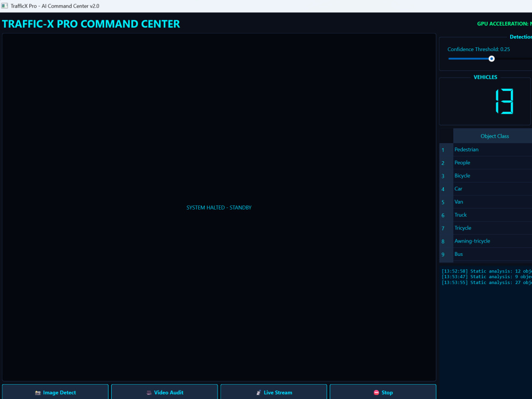Click the GPU ACCELERATION status label
This screenshot has height=399, width=532.
pyautogui.click(x=504, y=24)
